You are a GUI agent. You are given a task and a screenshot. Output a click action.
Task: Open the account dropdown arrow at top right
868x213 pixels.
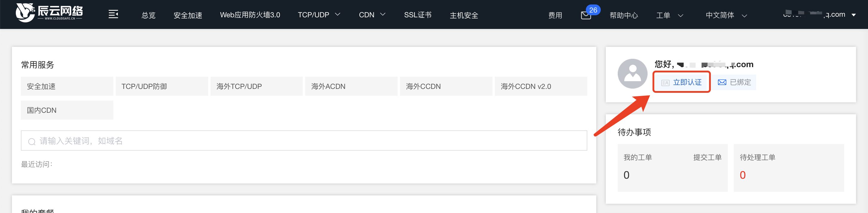[x=853, y=15]
